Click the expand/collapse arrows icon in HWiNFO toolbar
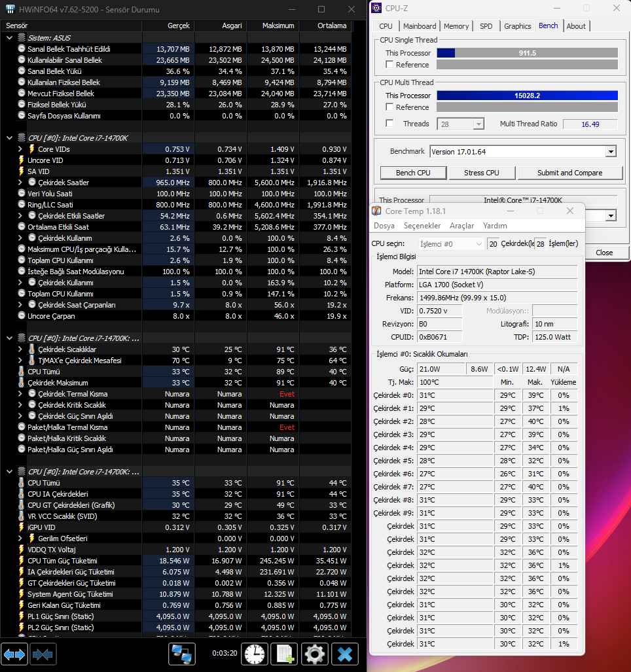 click(14, 654)
